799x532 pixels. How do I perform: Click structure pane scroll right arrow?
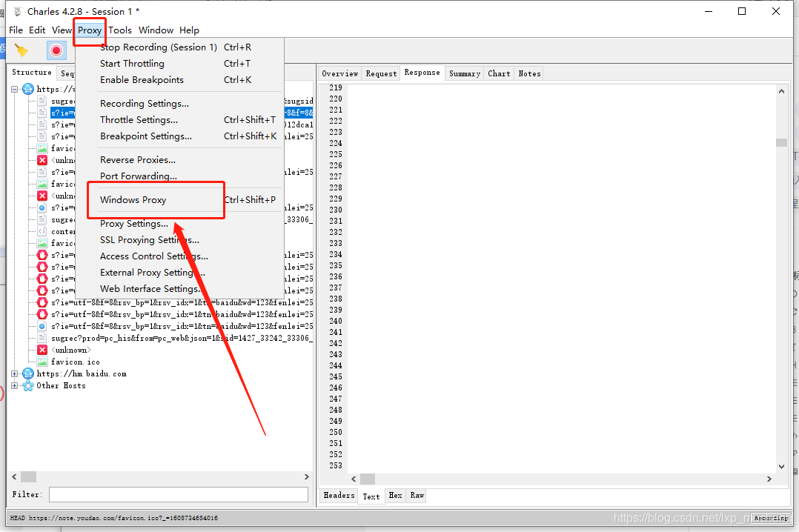[x=307, y=477]
